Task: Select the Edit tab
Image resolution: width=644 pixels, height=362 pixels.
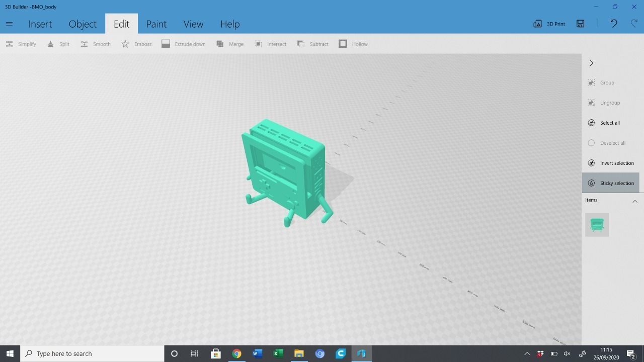Action: pyautogui.click(x=121, y=24)
